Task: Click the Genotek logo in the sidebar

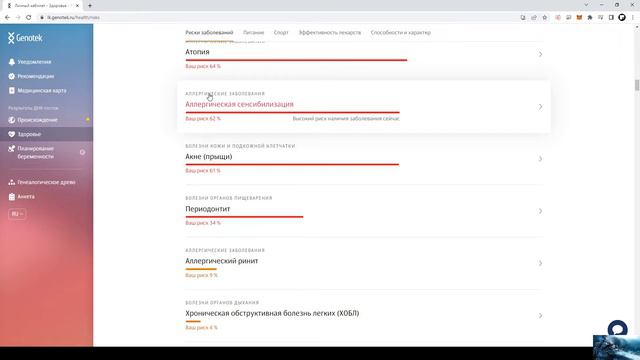Action: click(x=25, y=38)
